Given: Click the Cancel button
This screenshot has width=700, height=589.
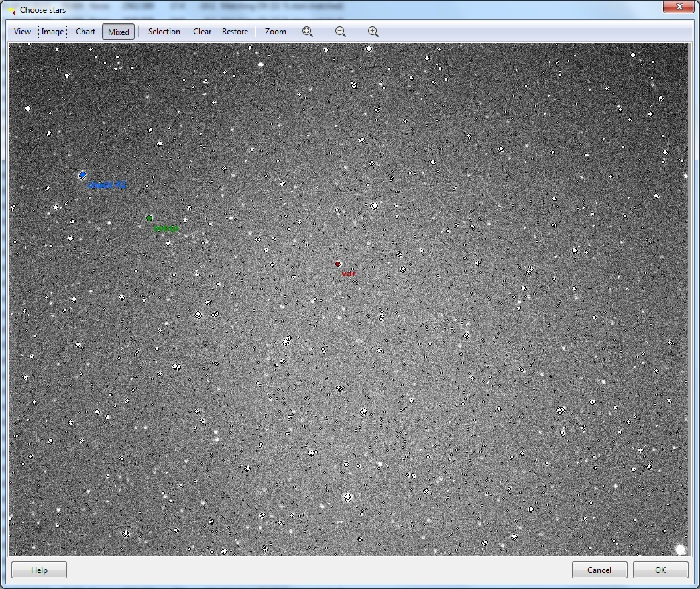Looking at the screenshot, I should (600, 570).
